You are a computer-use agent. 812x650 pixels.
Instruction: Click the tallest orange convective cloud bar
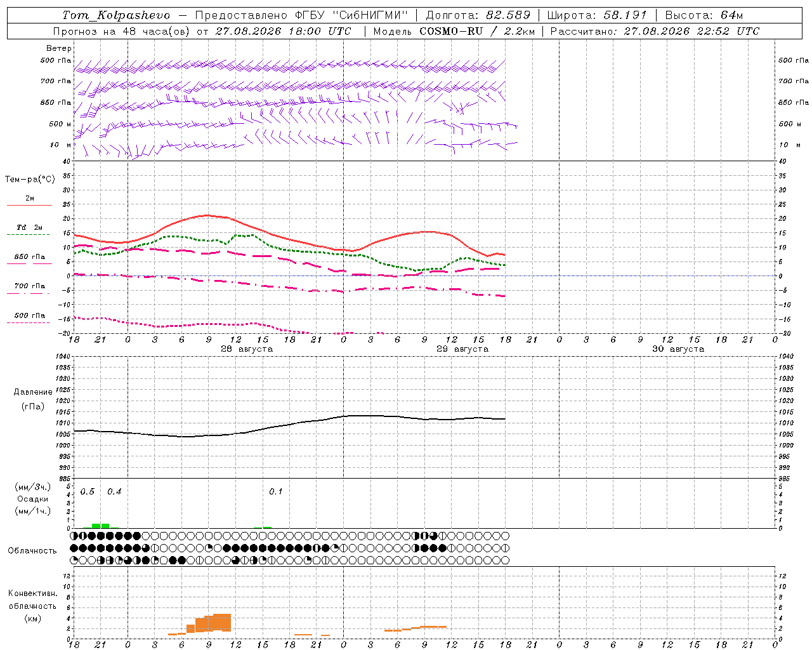pyautogui.click(x=222, y=622)
